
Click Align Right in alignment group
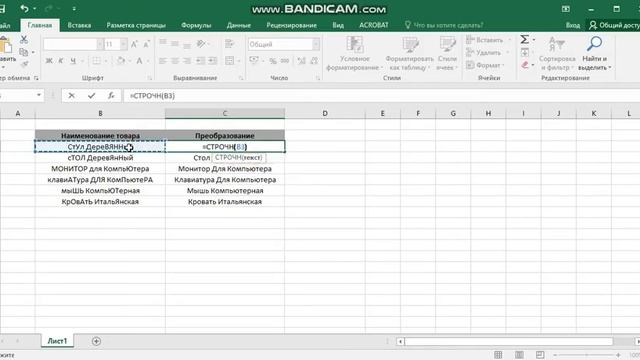187,61
